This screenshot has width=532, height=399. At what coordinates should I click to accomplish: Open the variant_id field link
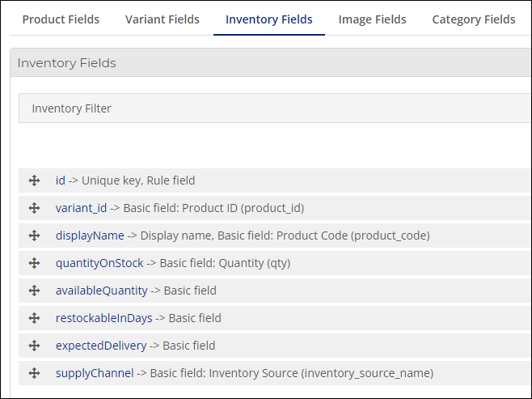(x=81, y=208)
